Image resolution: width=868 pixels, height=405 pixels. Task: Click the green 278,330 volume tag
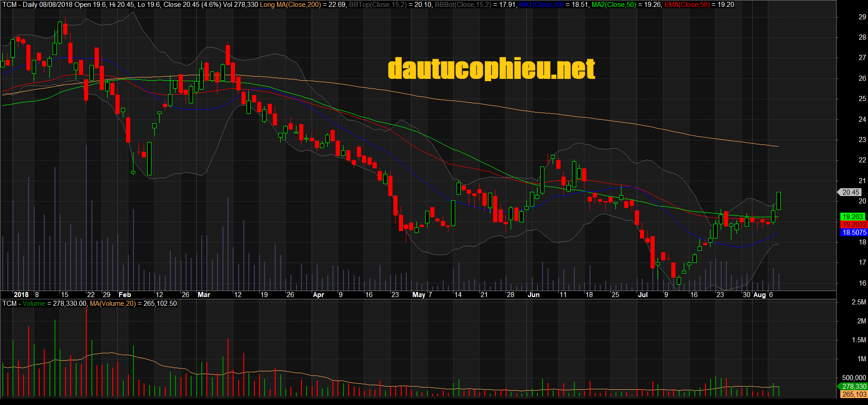click(852, 387)
